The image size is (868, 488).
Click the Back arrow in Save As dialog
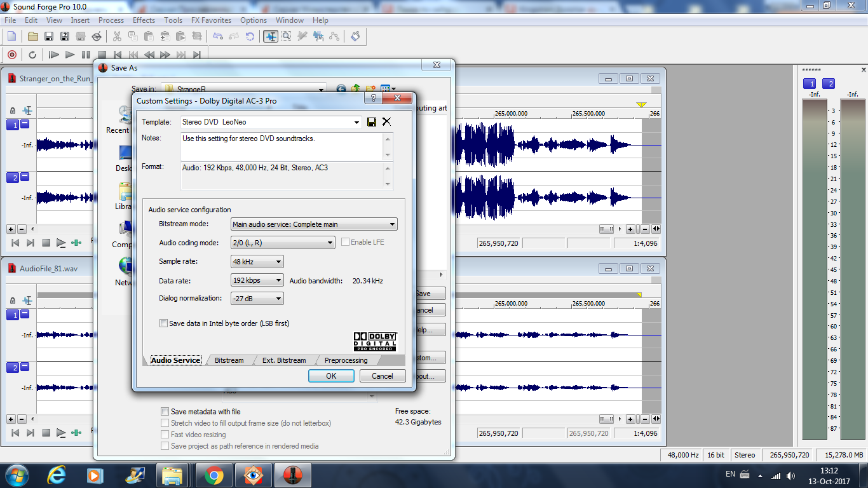341,89
